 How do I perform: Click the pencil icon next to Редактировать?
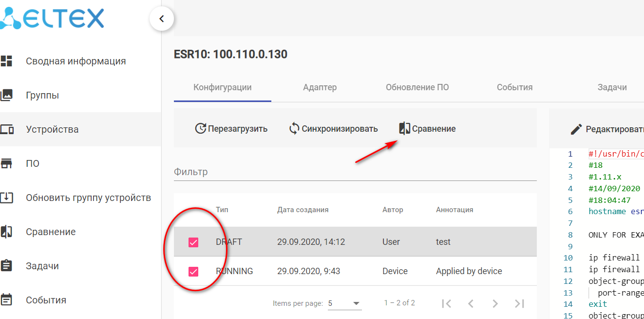(576, 129)
